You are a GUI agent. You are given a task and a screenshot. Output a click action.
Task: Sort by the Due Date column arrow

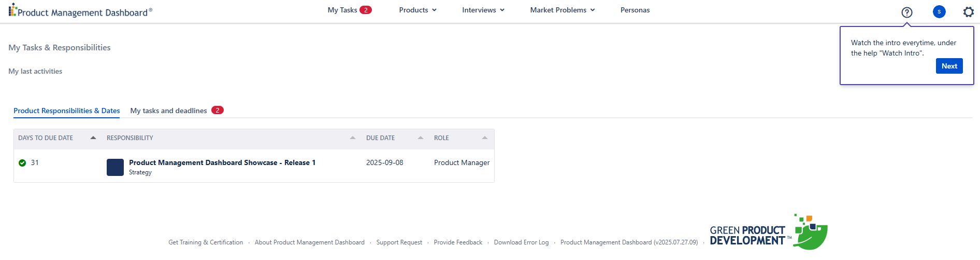tap(421, 138)
